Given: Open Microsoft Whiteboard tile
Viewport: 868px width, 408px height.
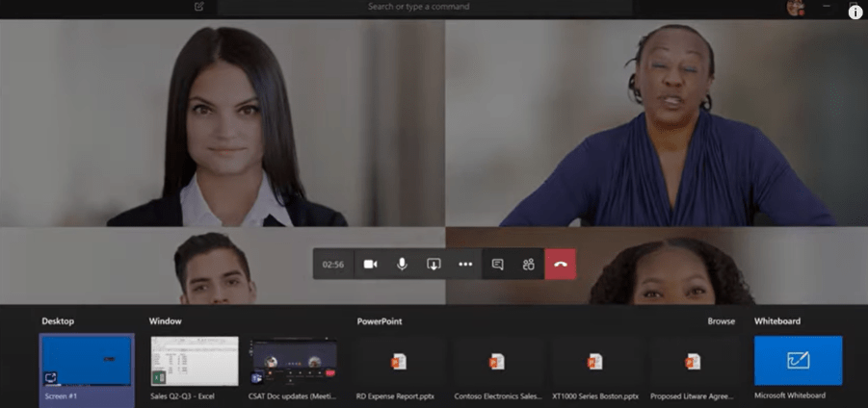Looking at the screenshot, I should [799, 361].
